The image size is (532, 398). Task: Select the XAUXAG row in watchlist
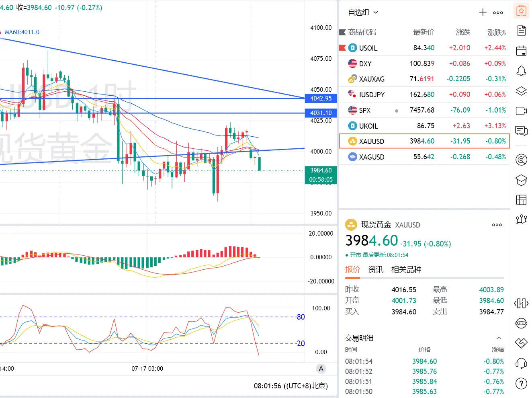click(x=424, y=79)
